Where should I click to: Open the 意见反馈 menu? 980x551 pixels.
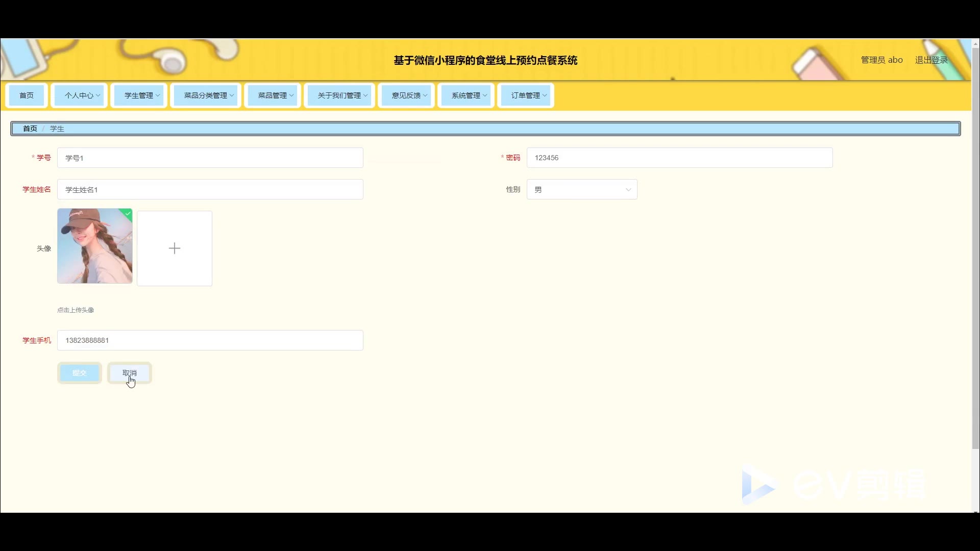click(x=406, y=95)
